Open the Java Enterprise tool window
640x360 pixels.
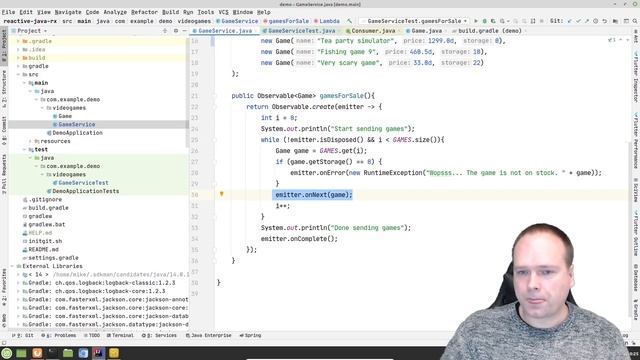tap(209, 336)
